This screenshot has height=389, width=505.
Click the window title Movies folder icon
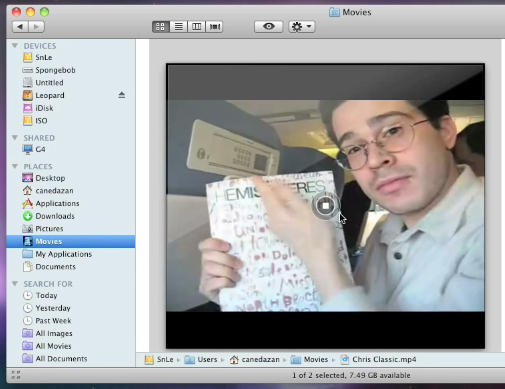pyautogui.click(x=334, y=12)
